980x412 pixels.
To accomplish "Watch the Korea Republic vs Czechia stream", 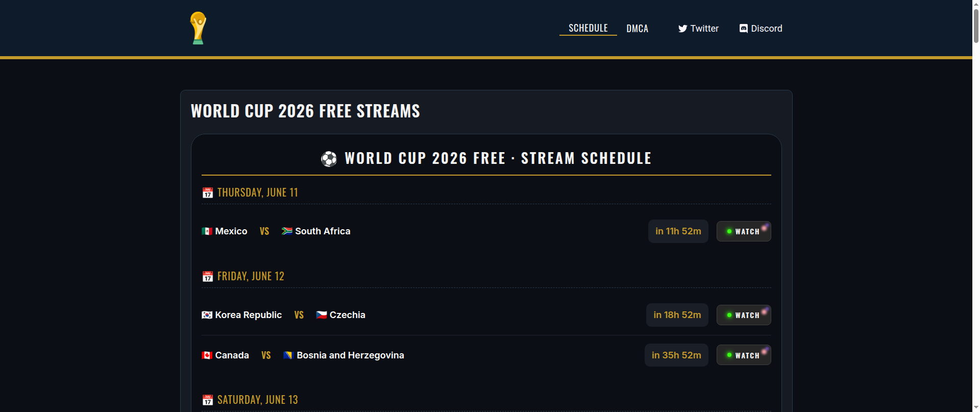I will 744,315.
